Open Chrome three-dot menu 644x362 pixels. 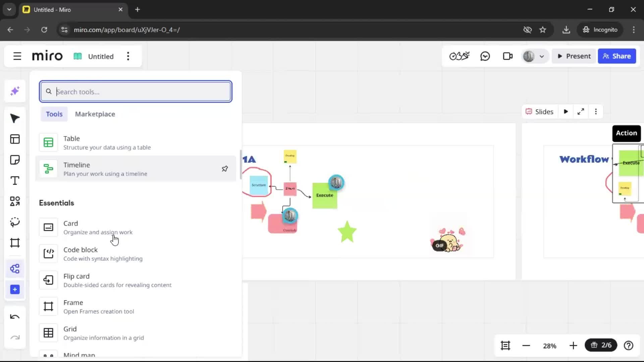634,29
